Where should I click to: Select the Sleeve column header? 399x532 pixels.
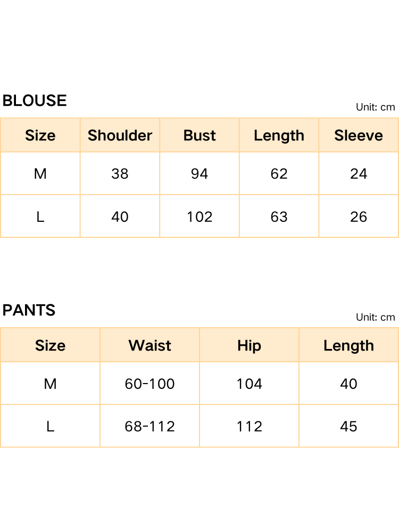pyautogui.click(x=359, y=136)
